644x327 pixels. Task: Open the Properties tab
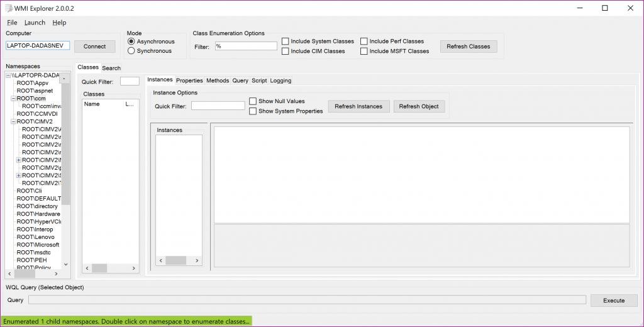189,80
